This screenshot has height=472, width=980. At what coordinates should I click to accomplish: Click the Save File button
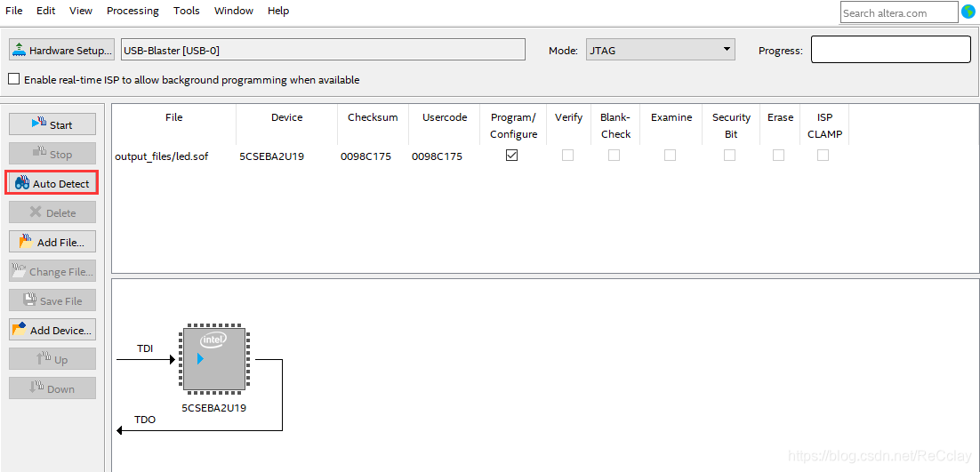pos(52,300)
